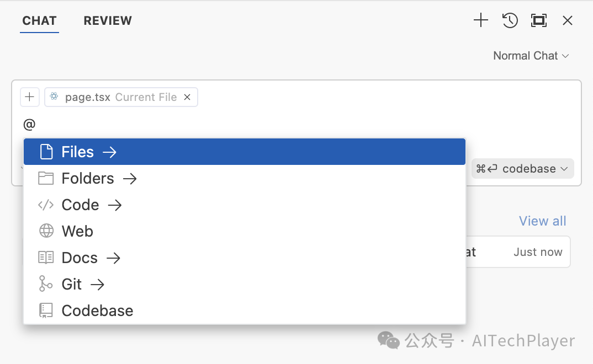Open Docs submenu in mention list
The width and height of the screenshot is (593, 364).
point(80,258)
